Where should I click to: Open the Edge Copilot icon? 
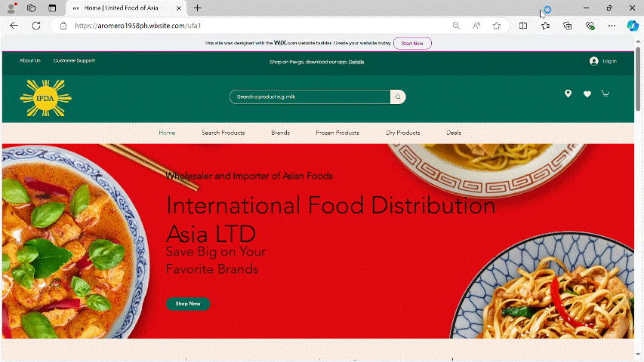633,26
